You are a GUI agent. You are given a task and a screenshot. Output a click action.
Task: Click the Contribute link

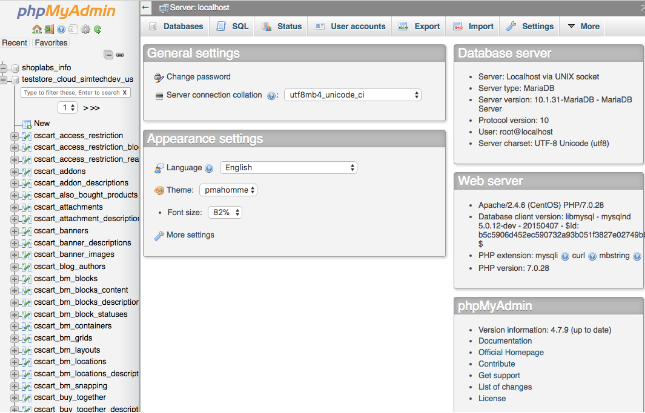pyautogui.click(x=497, y=364)
